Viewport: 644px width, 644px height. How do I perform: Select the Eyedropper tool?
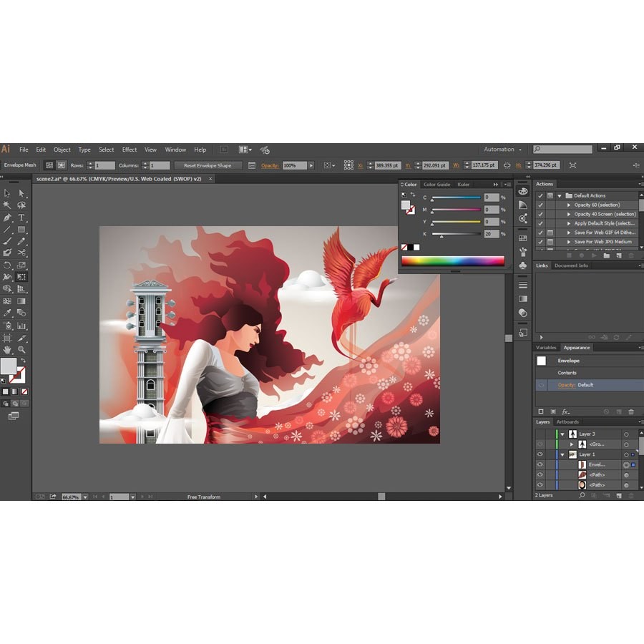[7, 313]
